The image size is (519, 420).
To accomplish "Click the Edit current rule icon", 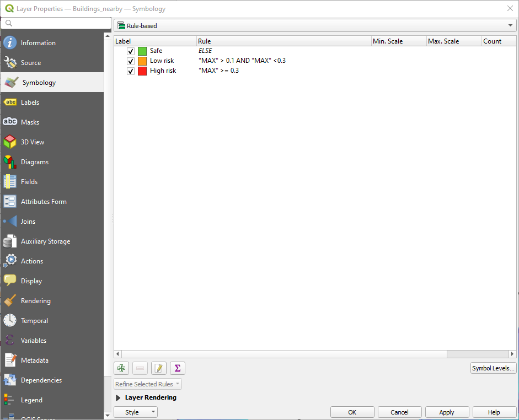I will click(158, 368).
